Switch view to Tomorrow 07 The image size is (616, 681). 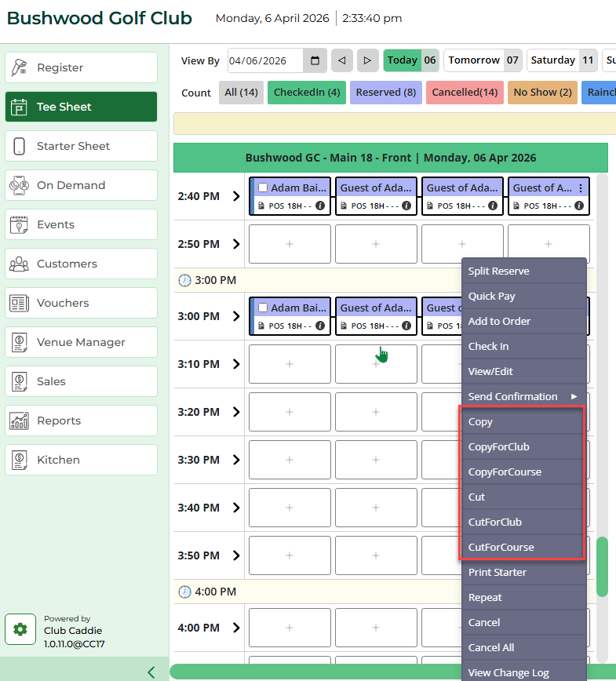(x=482, y=60)
